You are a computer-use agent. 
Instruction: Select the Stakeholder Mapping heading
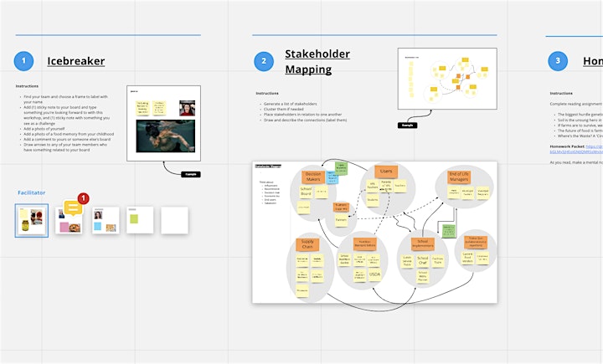click(x=317, y=61)
